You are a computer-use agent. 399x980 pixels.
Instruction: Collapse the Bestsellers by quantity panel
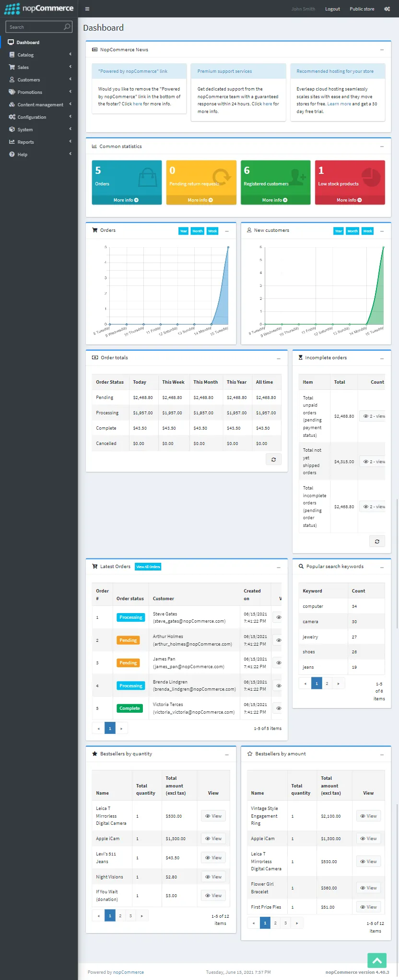[227, 754]
